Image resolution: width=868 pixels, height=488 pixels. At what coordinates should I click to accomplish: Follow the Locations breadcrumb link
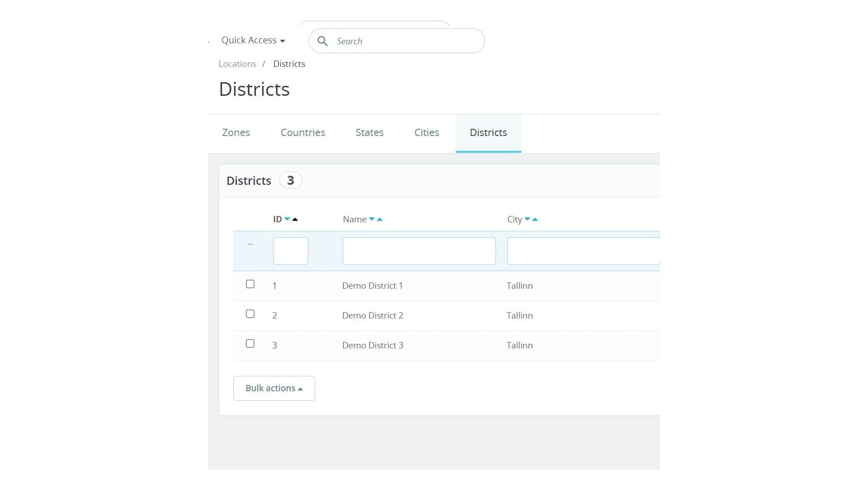[237, 64]
